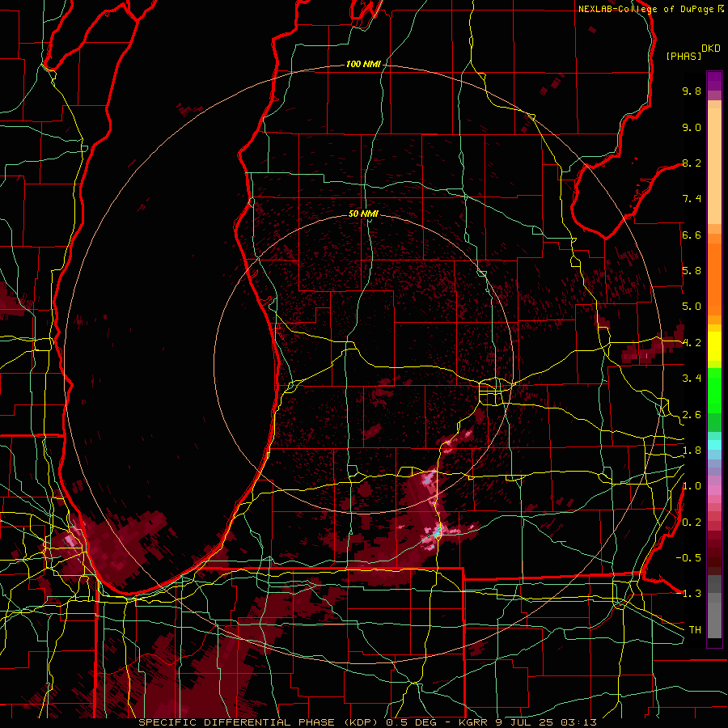Pick the bright green band on the scale
The height and width of the screenshot is (728, 728).
[x=714, y=390]
